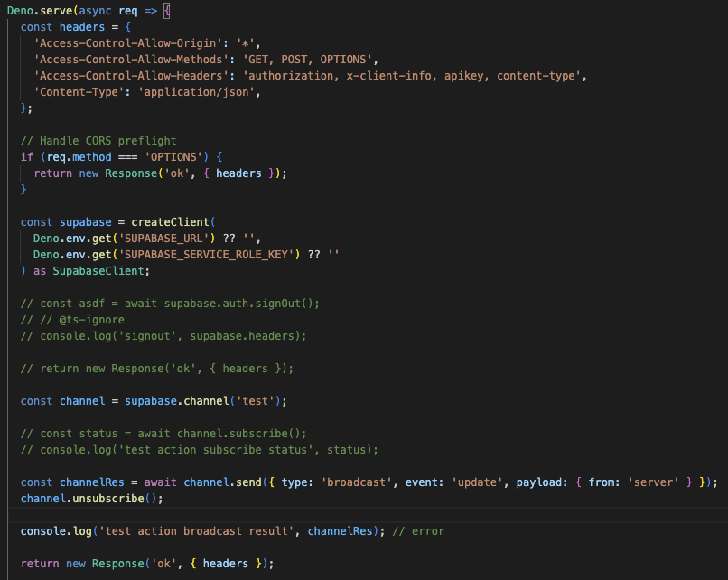
Task: Click the '// Handle CORS preflight' comment
Action: (98, 141)
